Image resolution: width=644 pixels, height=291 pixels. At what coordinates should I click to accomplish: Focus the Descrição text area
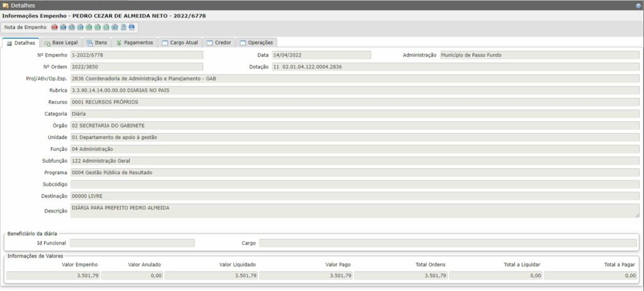(x=352, y=211)
